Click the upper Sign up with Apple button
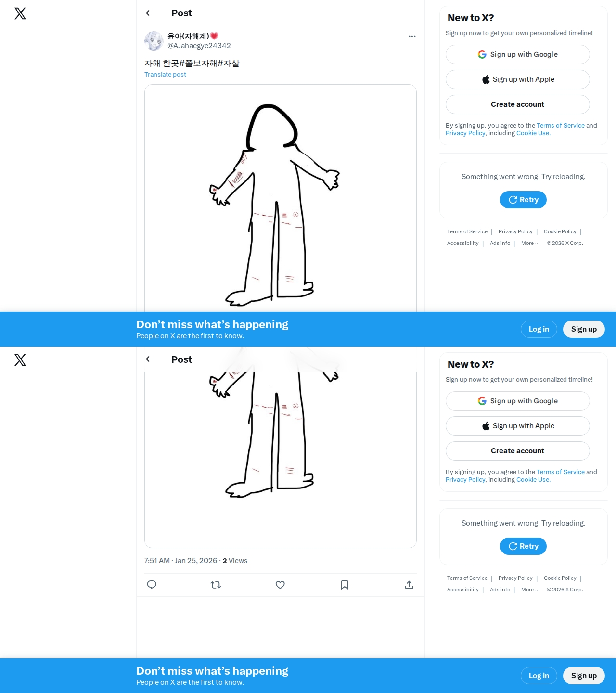 [518, 79]
